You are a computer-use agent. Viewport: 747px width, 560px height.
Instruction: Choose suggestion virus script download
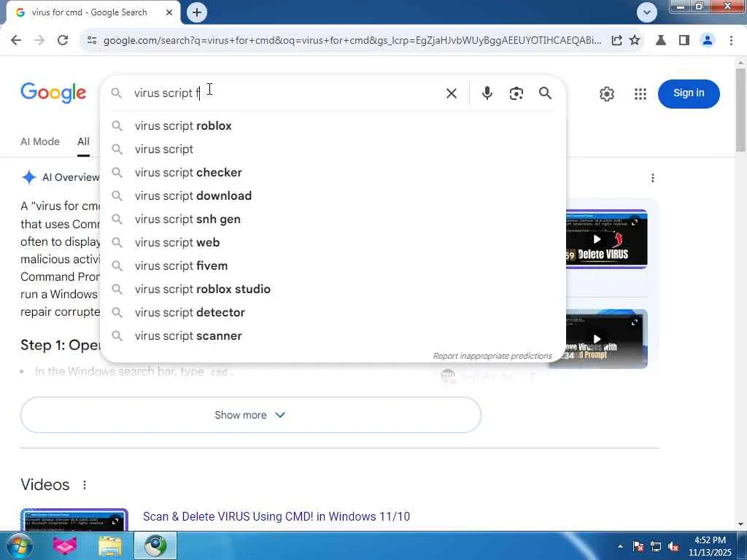(333, 195)
